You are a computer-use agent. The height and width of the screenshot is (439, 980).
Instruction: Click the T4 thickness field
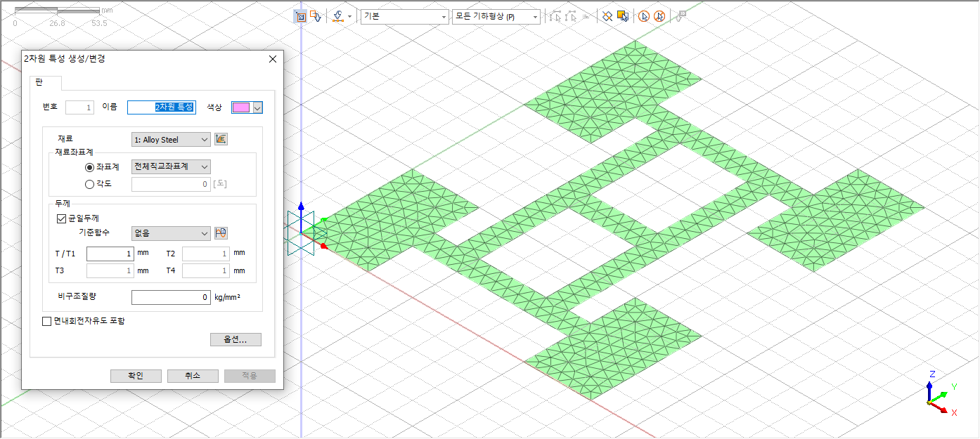coord(206,270)
